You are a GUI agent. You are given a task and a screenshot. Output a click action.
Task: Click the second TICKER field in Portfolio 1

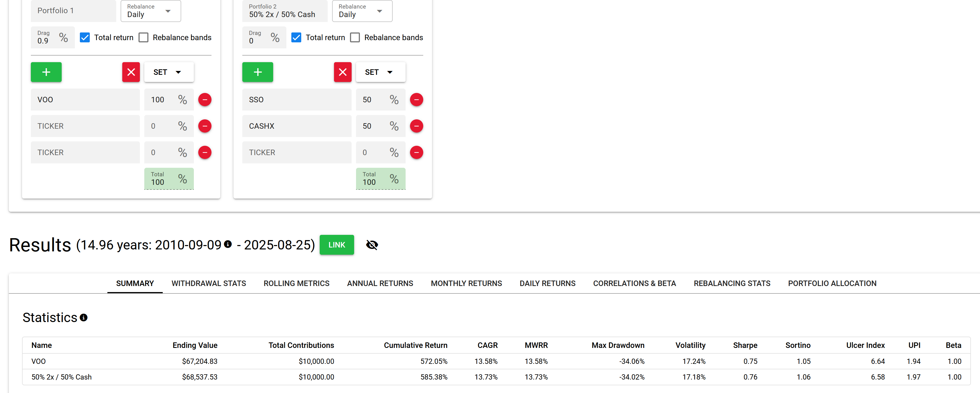pyautogui.click(x=85, y=126)
